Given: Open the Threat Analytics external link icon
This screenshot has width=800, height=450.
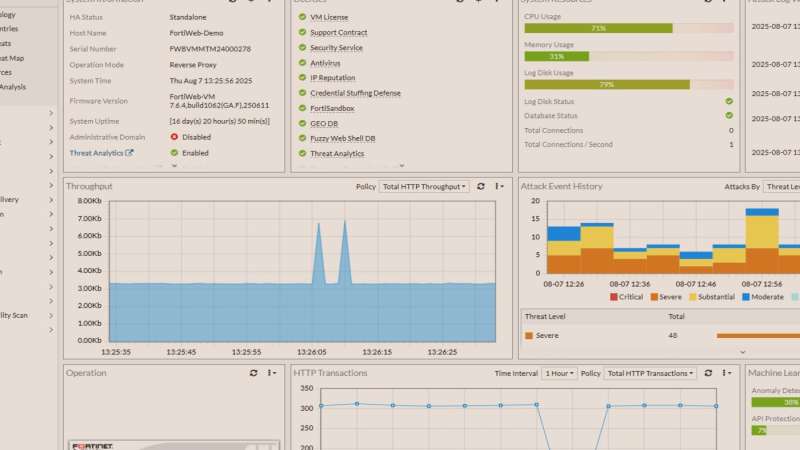Looking at the screenshot, I should point(130,153).
